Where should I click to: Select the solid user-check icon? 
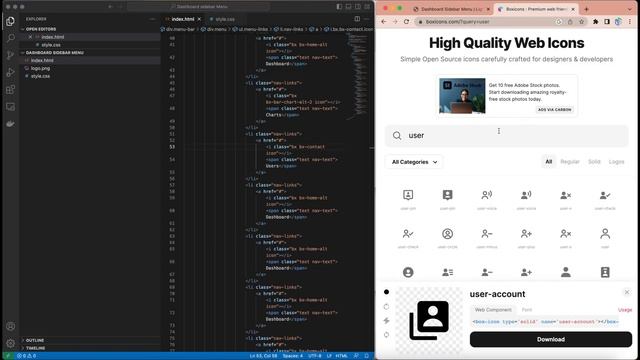[x=605, y=195]
